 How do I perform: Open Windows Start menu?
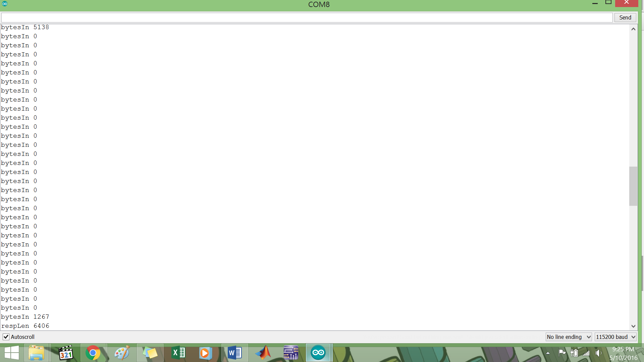point(11,353)
